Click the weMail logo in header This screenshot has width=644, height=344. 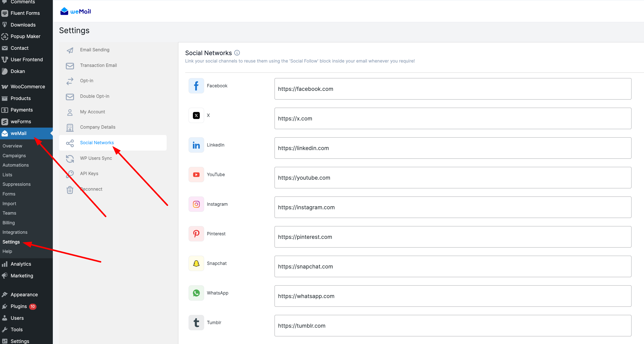click(x=76, y=11)
